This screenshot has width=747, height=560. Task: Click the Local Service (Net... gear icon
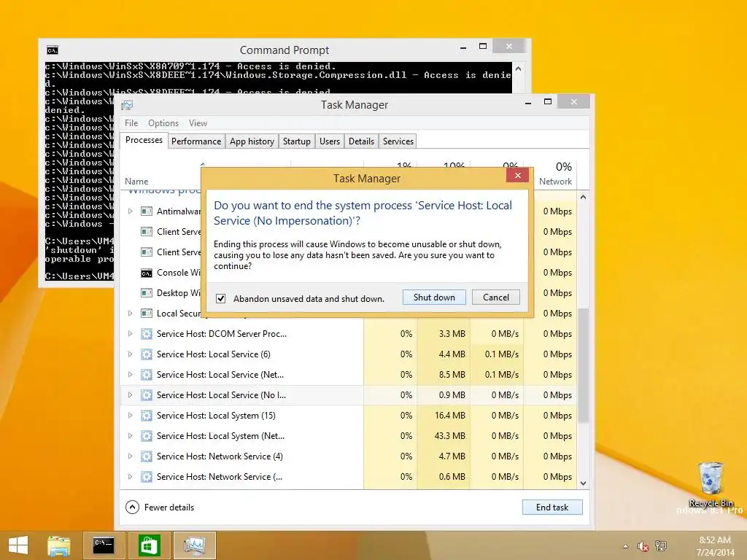coord(147,374)
